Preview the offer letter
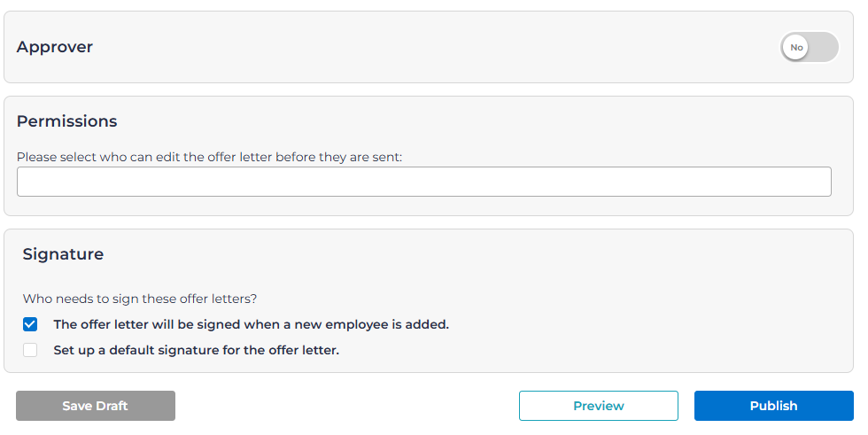 (598, 406)
